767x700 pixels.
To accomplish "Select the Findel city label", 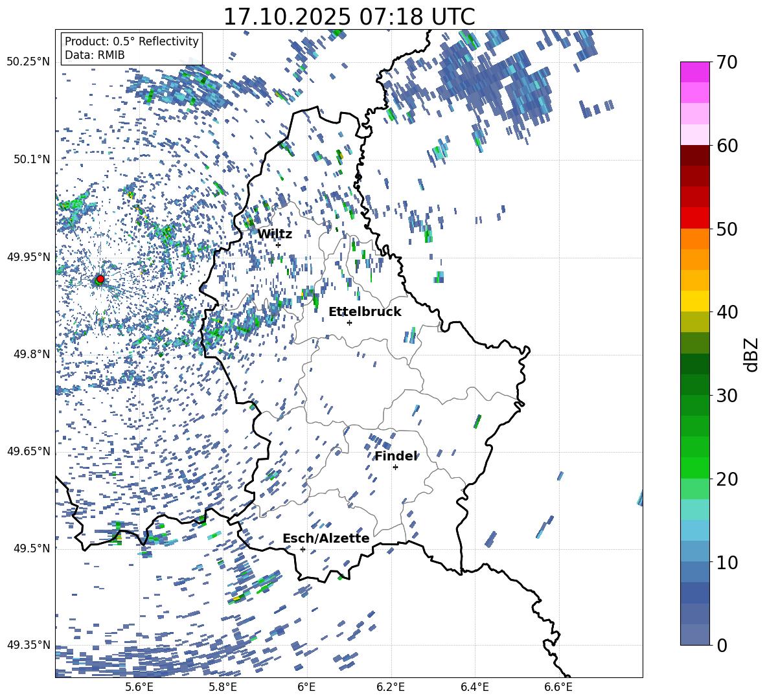I will coord(396,457).
